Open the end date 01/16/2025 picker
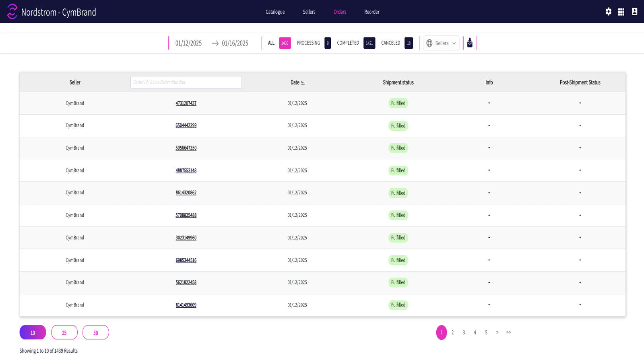Screen dimensions: 644x362 (x=235, y=43)
